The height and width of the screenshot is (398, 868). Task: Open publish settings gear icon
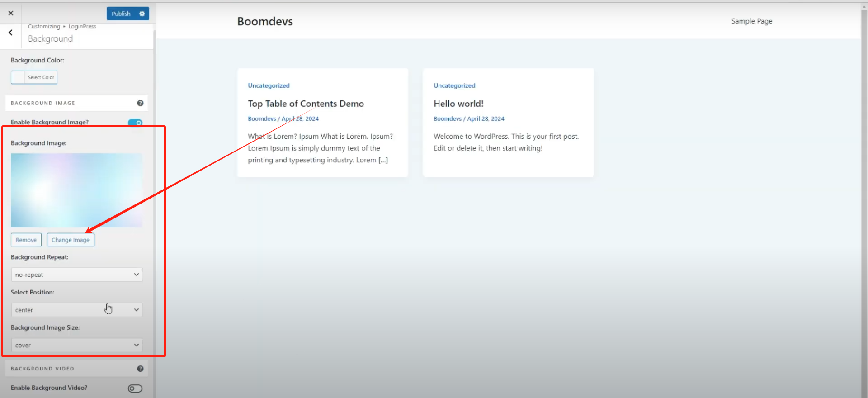142,14
